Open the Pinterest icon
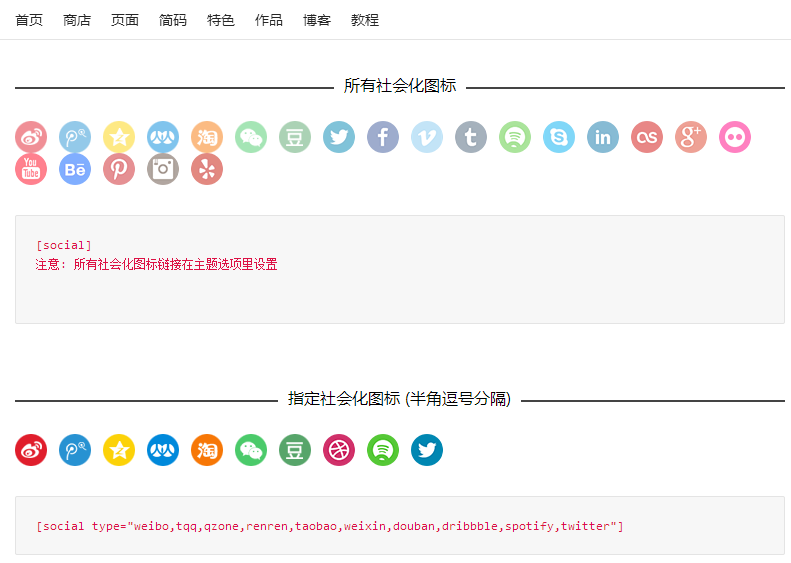Screen dimensions: 791x563 point(119,169)
